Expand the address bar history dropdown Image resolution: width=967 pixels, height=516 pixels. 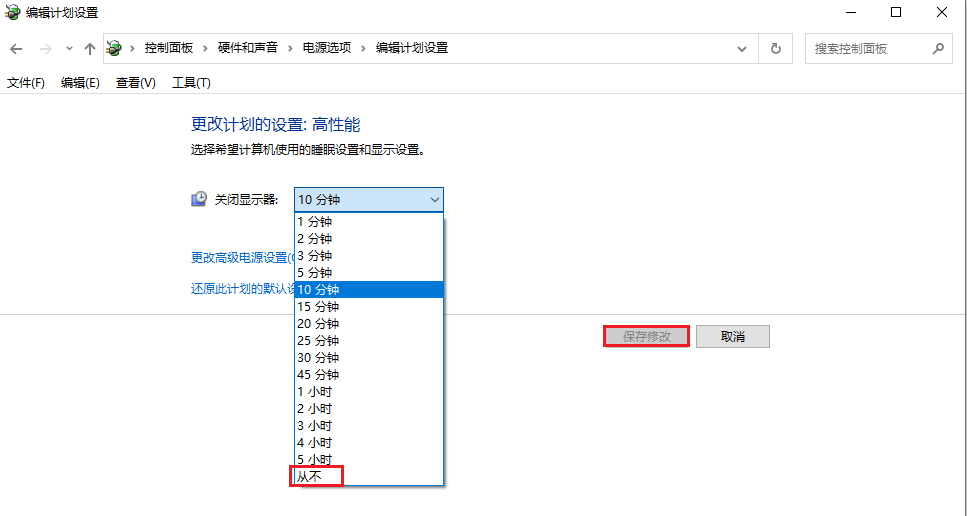click(x=741, y=48)
